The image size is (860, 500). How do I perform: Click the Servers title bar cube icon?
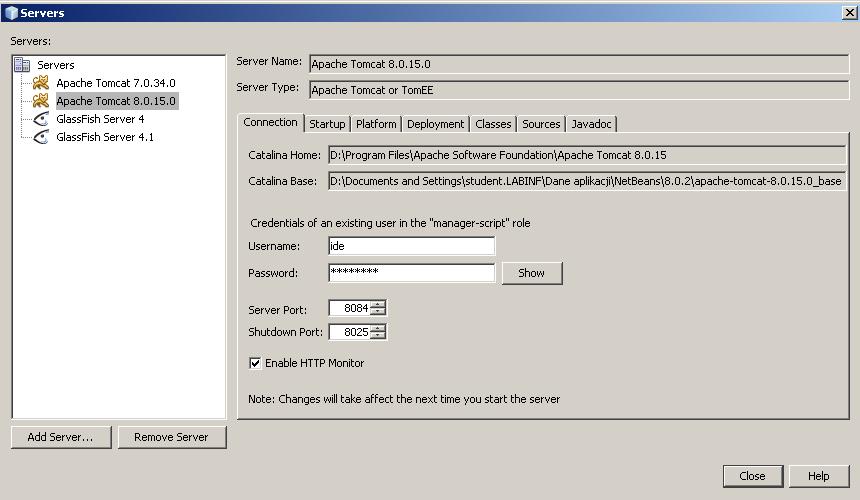(12, 13)
